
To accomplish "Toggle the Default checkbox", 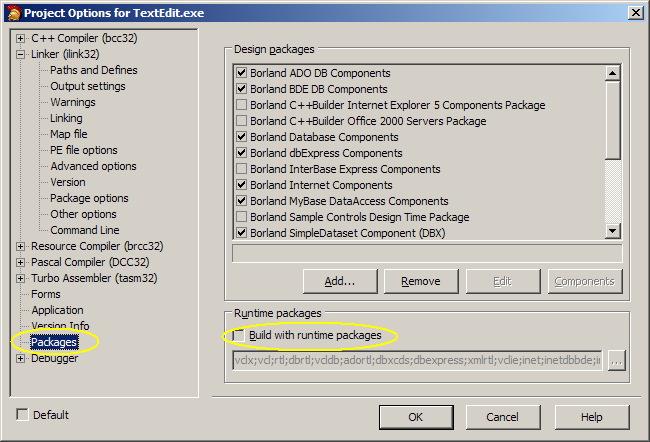I will pos(22,415).
